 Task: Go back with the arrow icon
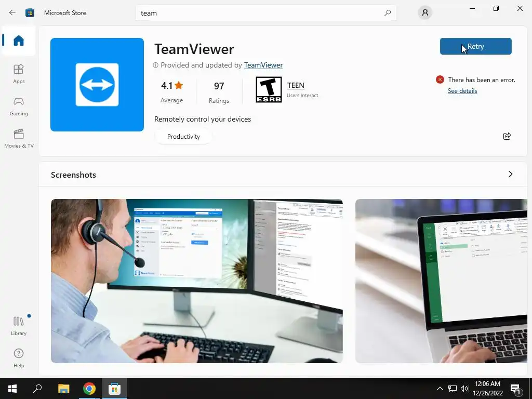12,12
